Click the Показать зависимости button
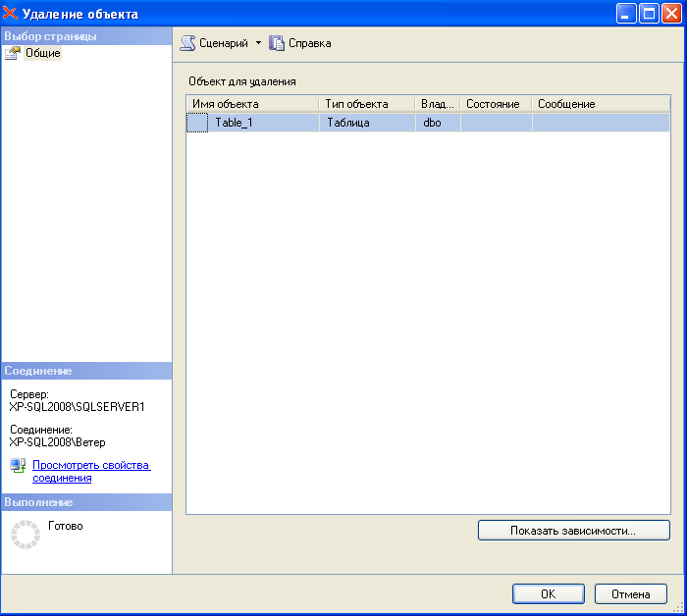This screenshot has width=687, height=616. click(x=573, y=531)
